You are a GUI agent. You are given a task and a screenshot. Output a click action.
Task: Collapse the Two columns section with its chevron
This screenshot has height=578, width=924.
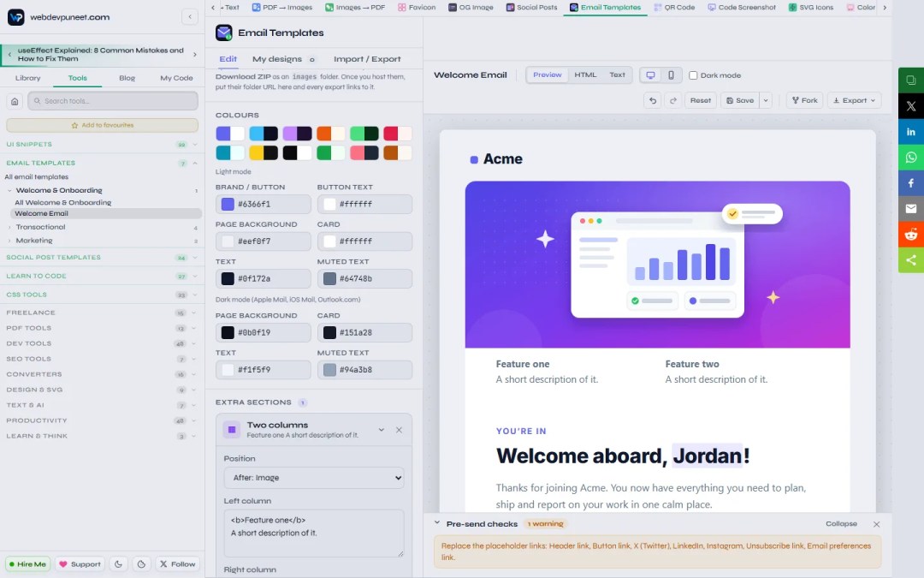(382, 430)
